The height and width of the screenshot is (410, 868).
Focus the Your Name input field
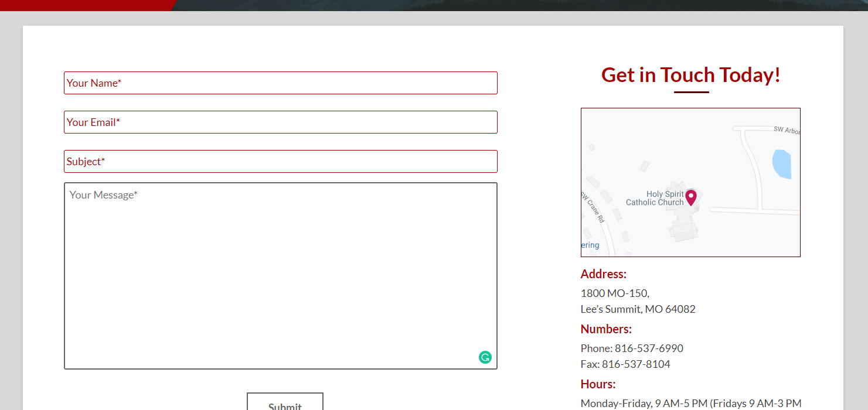point(280,83)
